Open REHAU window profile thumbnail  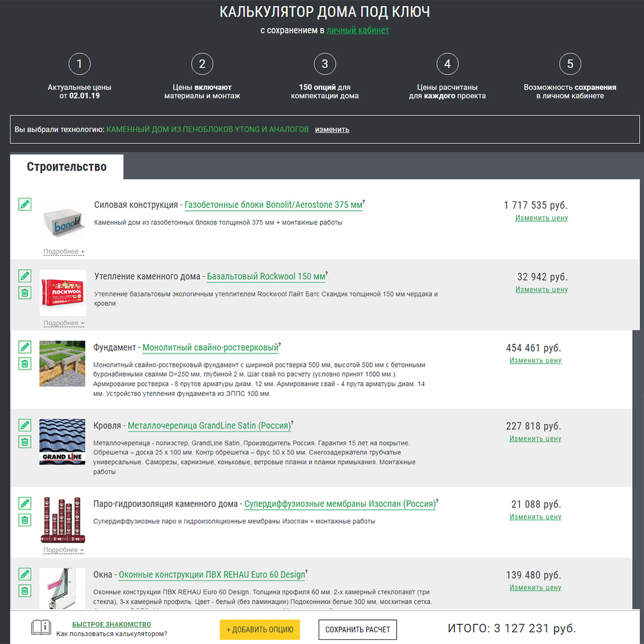(62, 588)
